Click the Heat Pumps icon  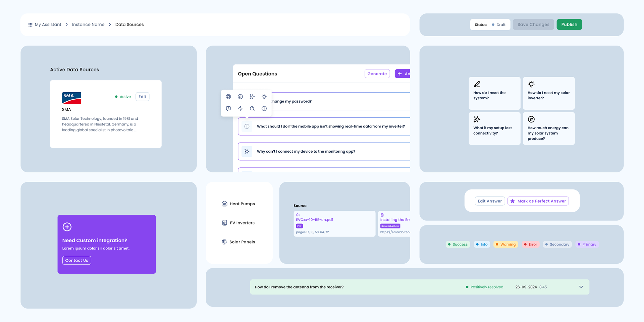224,204
